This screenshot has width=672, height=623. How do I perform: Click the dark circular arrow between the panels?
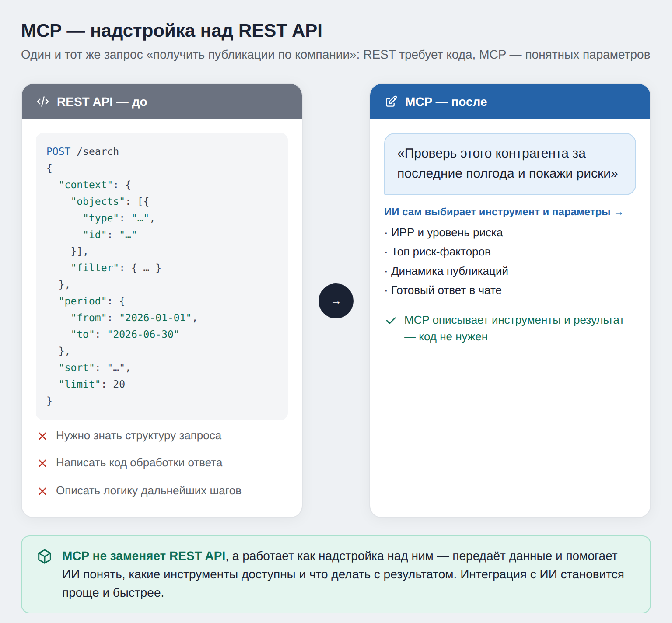tap(336, 301)
